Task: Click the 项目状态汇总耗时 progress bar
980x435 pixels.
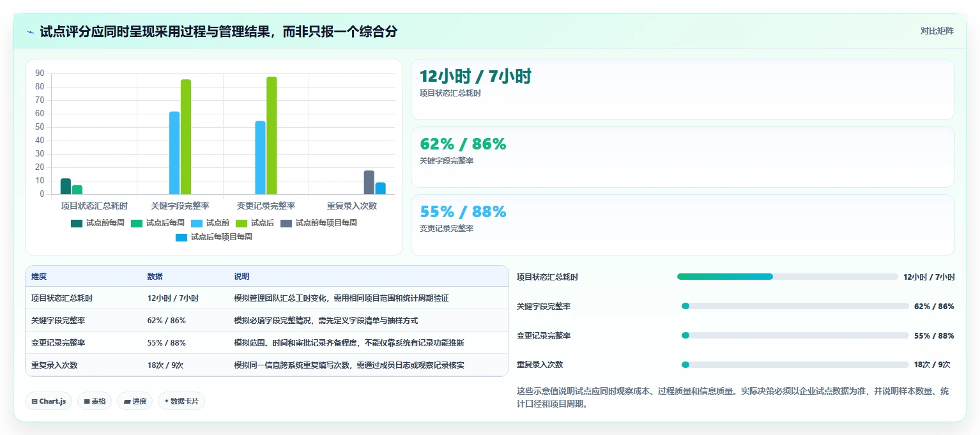Action: tap(788, 277)
